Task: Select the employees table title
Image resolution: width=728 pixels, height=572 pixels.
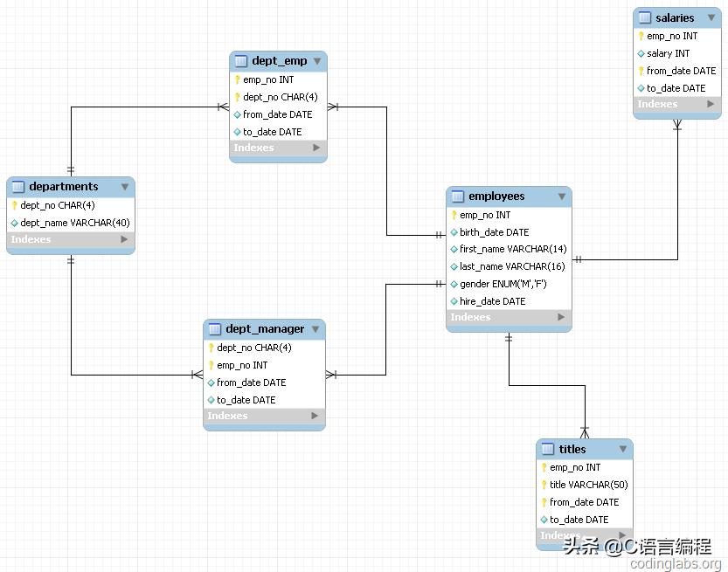Action: [496, 196]
